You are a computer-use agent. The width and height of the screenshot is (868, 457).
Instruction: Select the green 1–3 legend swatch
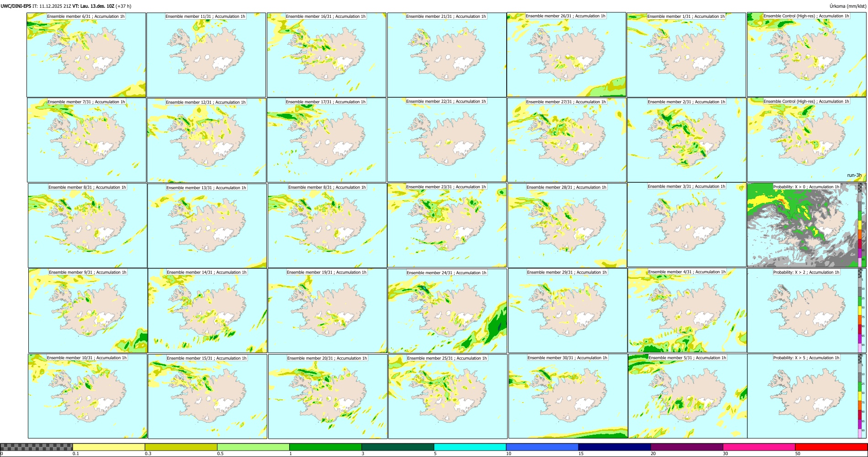(x=325, y=447)
